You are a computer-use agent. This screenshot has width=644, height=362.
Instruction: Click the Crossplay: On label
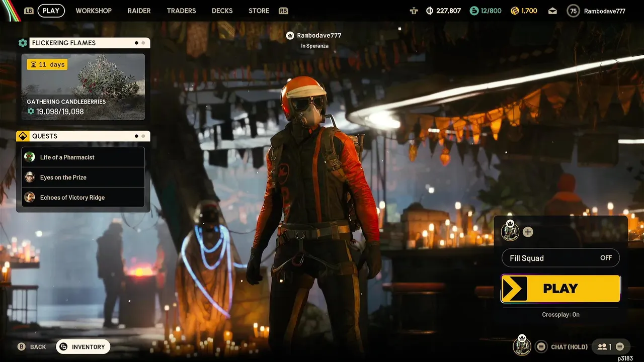click(560, 314)
